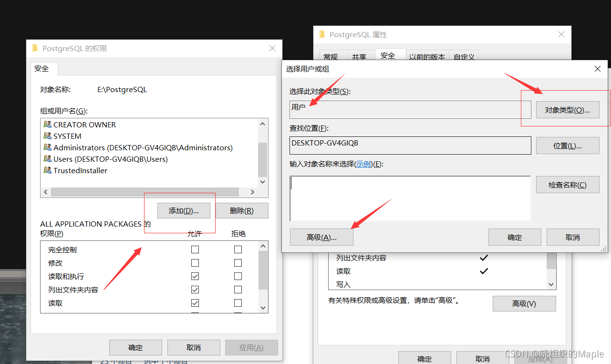Click the folder icon in the permissions dialog title
This screenshot has width=611, height=364.
tap(35, 48)
